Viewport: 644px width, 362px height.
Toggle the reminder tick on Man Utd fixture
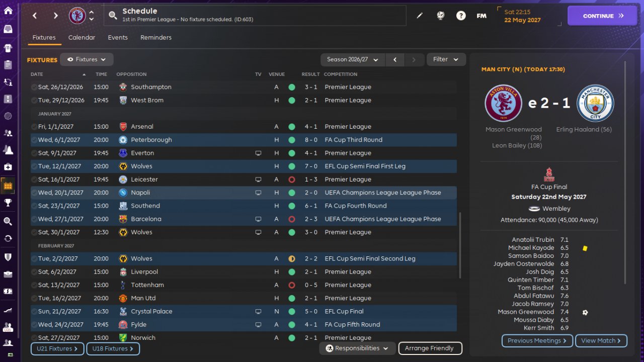click(x=34, y=298)
